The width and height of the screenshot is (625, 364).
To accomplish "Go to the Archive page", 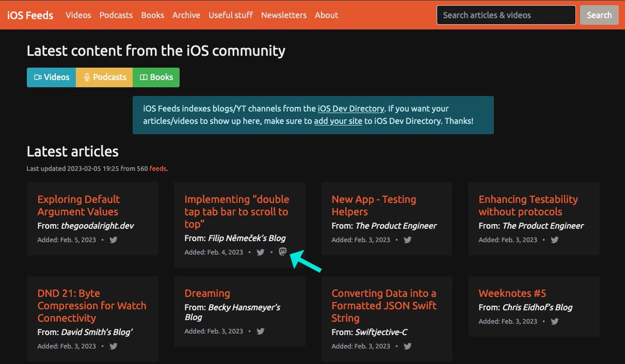I will (x=186, y=15).
